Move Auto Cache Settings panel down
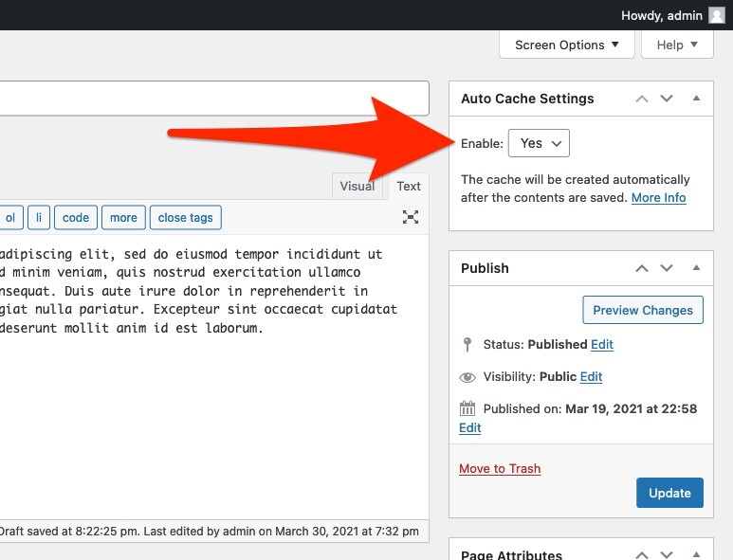Screen dimensions: 733x560 point(667,99)
